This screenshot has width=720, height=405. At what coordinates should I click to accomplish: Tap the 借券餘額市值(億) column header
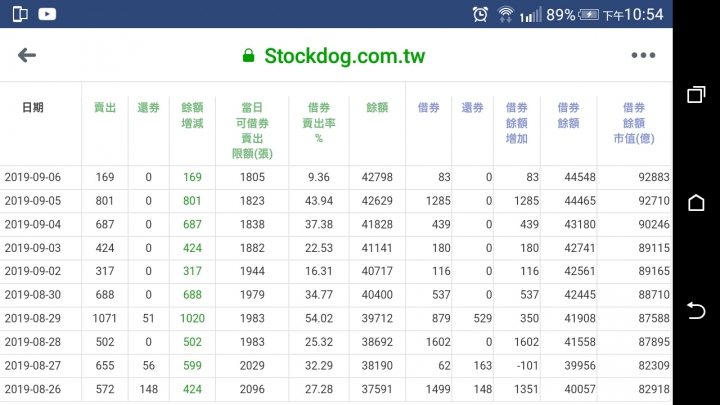[x=634, y=123]
